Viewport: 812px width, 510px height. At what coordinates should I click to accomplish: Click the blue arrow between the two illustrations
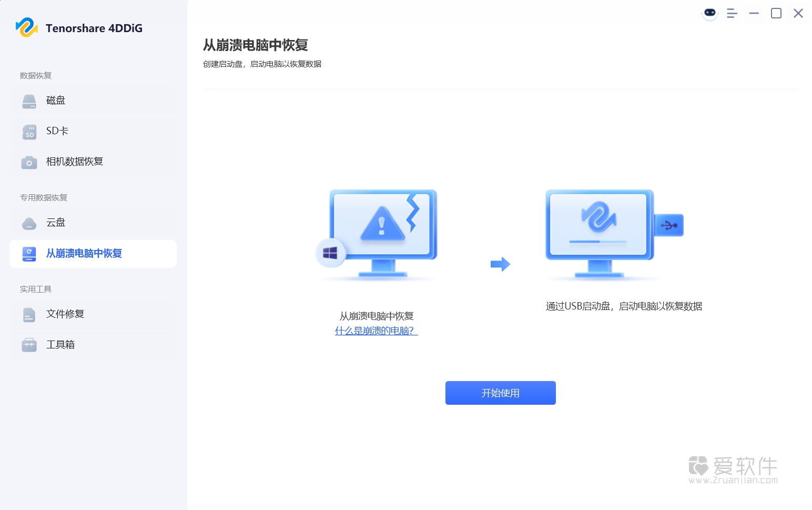[501, 264]
